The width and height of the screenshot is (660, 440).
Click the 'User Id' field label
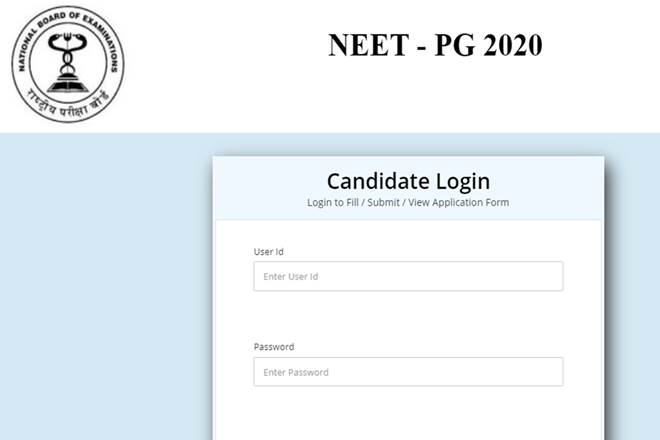[269, 252]
